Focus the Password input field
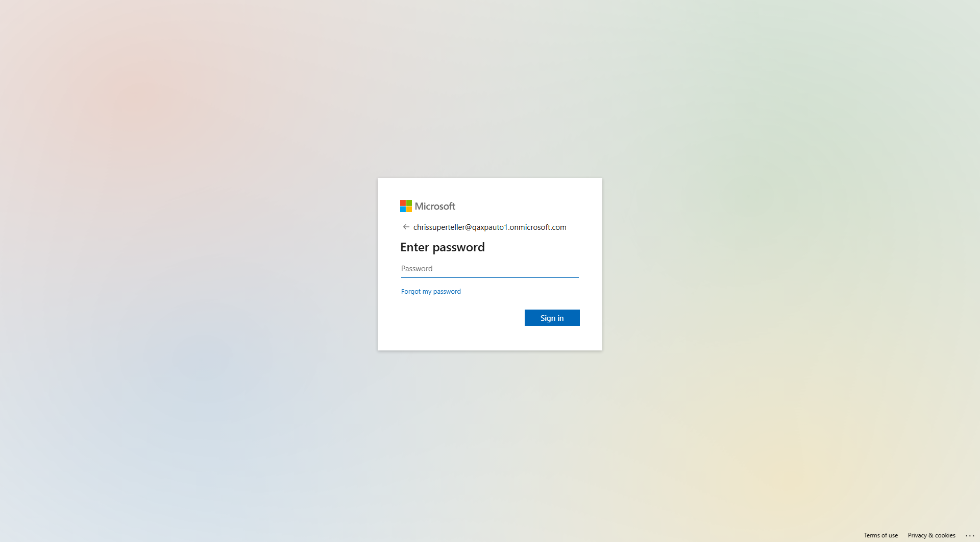This screenshot has height=542, width=980. point(489,269)
